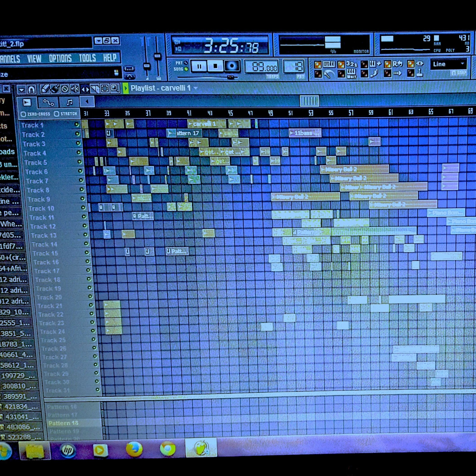Screen dimensions: 476x476
Task: Select Pattern 18 in the pattern list
Action: point(63,423)
